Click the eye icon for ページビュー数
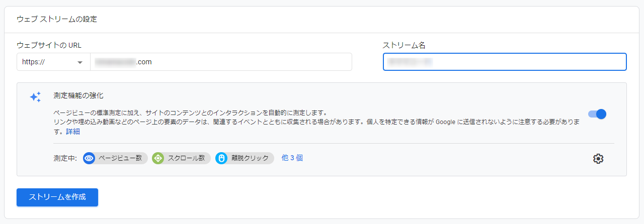 (x=89, y=158)
